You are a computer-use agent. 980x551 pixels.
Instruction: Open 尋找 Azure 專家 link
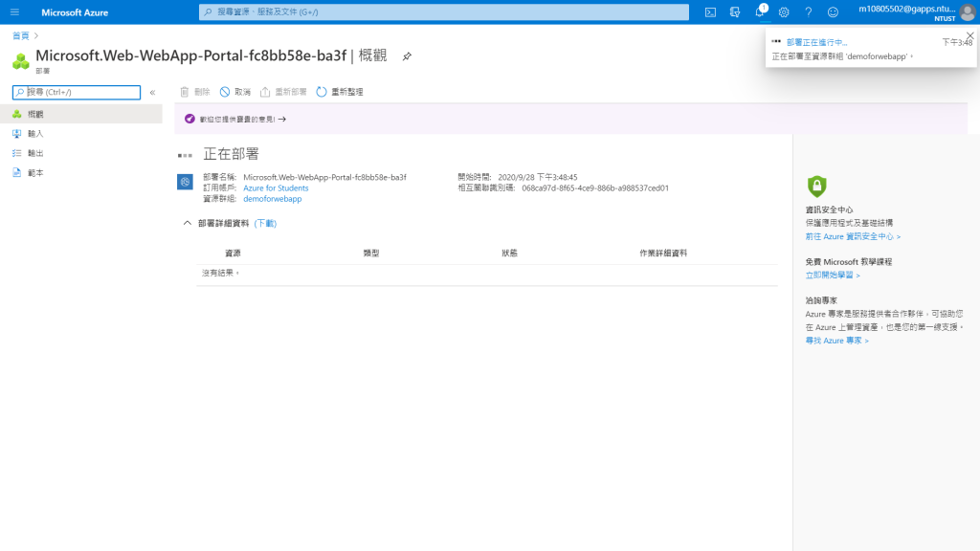coord(836,341)
